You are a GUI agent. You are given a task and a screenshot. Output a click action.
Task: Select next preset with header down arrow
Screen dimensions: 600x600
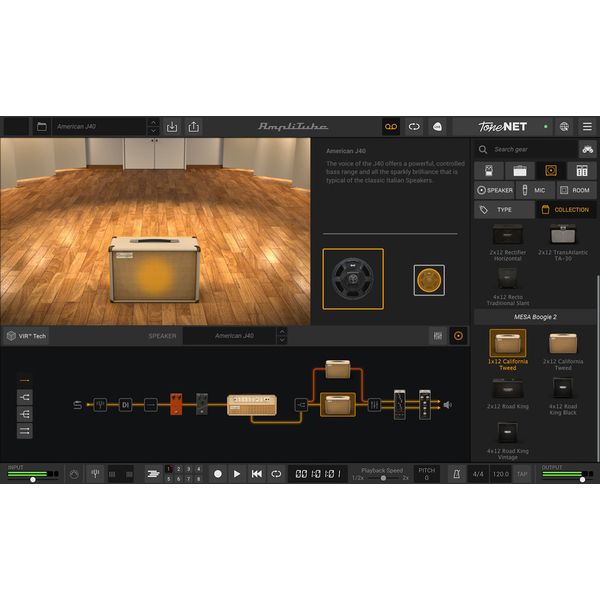(x=153, y=131)
